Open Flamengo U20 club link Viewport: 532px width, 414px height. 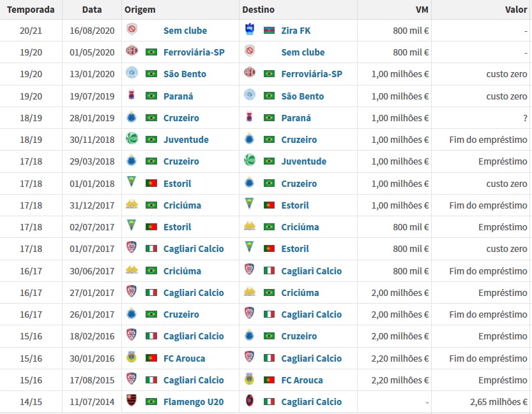click(x=192, y=401)
